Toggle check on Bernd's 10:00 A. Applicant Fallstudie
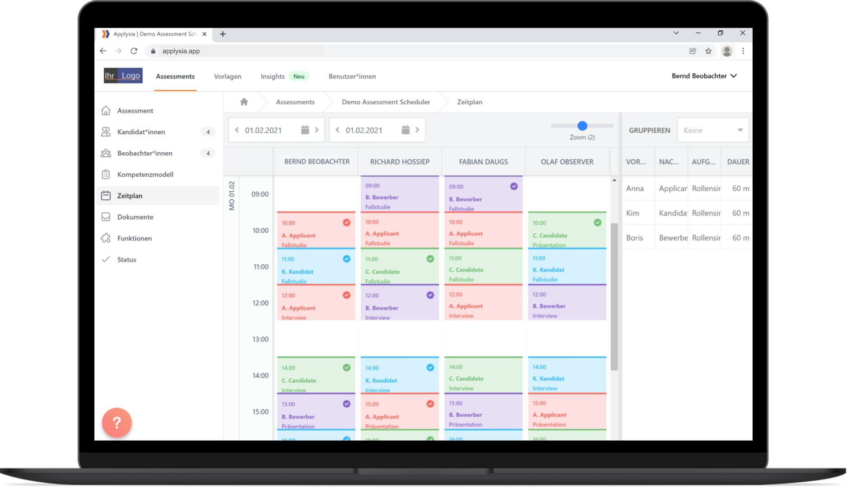Viewport: 868px width, 488px height. click(x=347, y=222)
